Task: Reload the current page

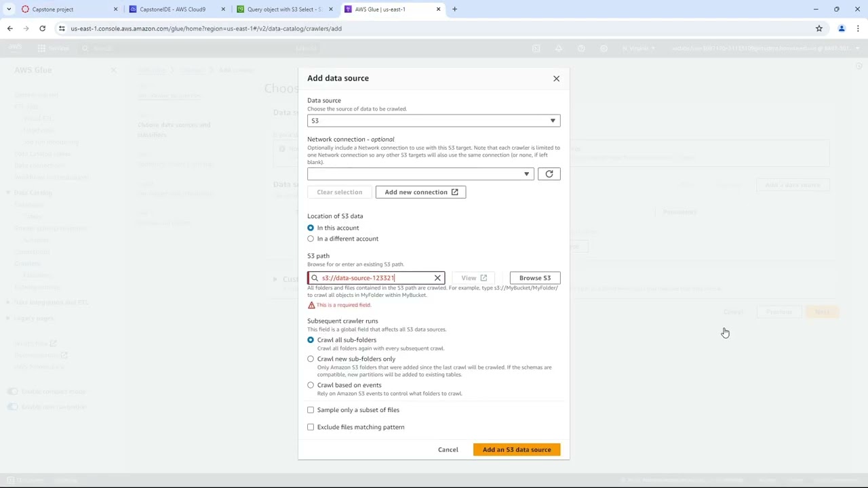Action: (x=42, y=28)
